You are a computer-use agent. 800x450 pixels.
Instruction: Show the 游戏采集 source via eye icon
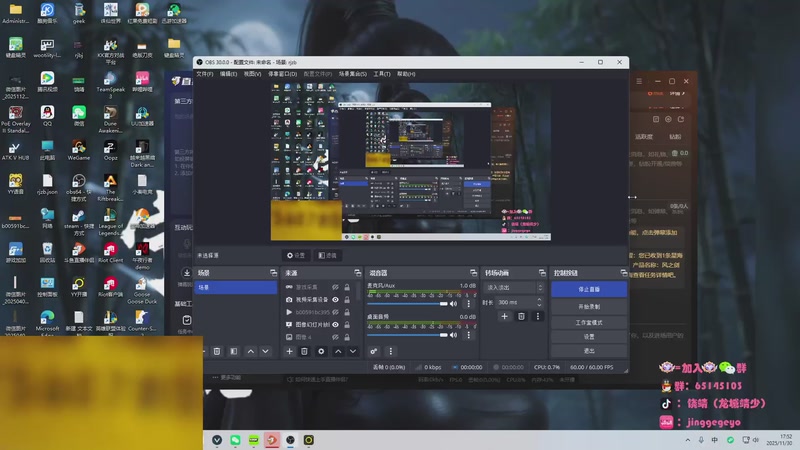tap(335, 287)
